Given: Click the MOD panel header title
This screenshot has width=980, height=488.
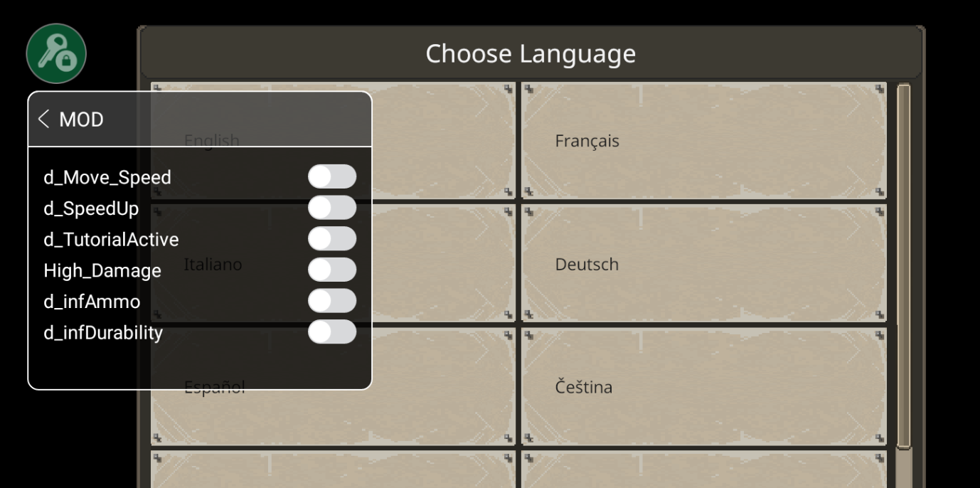Looking at the screenshot, I should tap(81, 120).
